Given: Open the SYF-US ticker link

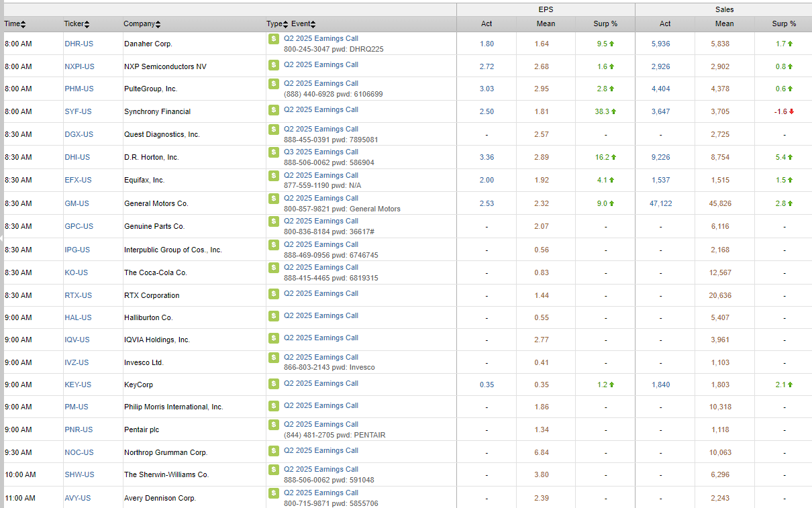Looking at the screenshot, I should 78,111.
